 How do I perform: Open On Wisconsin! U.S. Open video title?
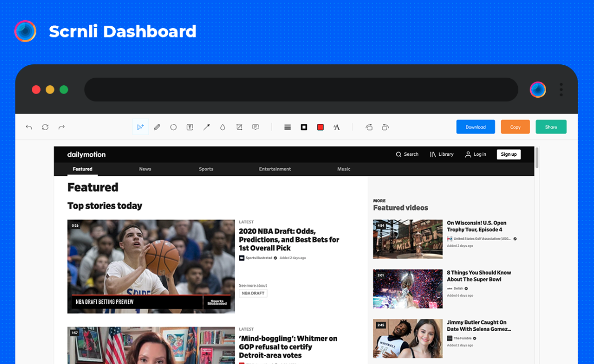[x=477, y=226]
